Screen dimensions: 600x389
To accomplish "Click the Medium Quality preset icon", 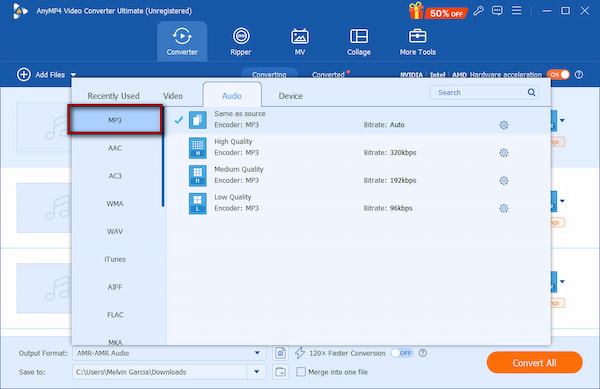I will (x=197, y=176).
